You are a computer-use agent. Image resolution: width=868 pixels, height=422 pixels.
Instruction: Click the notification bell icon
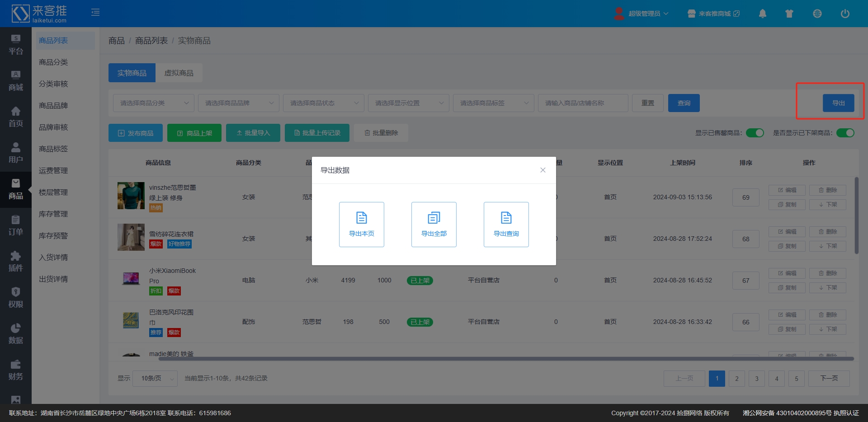click(762, 14)
